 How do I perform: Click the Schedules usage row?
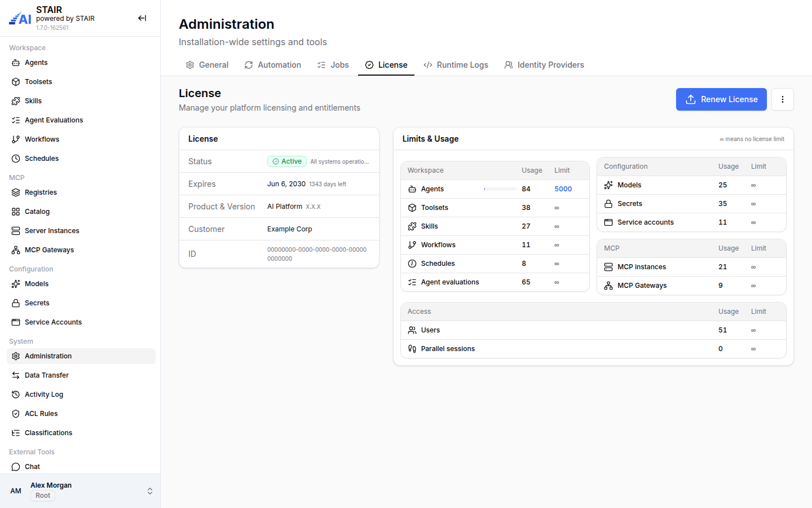pyautogui.click(x=495, y=264)
